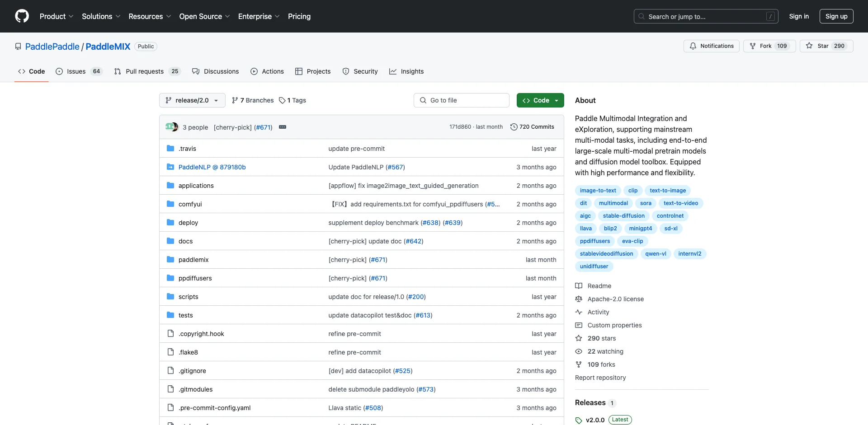Click the tests folder icon

tap(170, 315)
